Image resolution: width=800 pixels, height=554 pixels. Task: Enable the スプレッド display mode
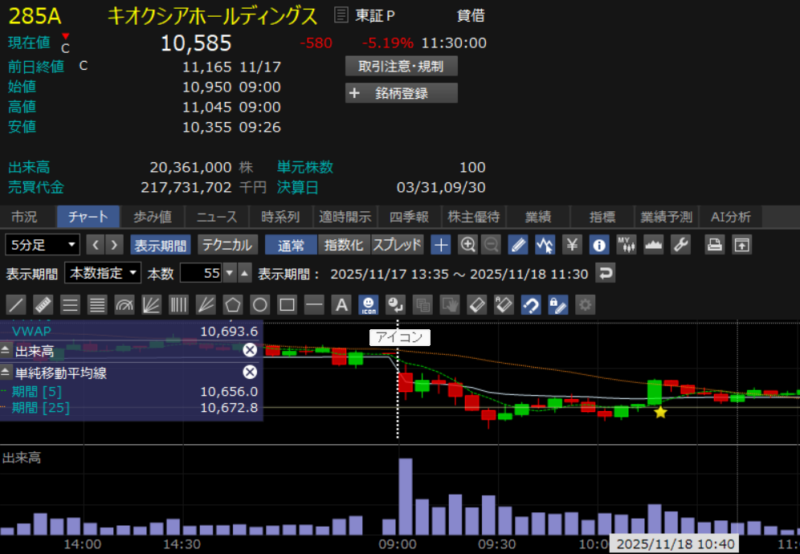point(398,245)
